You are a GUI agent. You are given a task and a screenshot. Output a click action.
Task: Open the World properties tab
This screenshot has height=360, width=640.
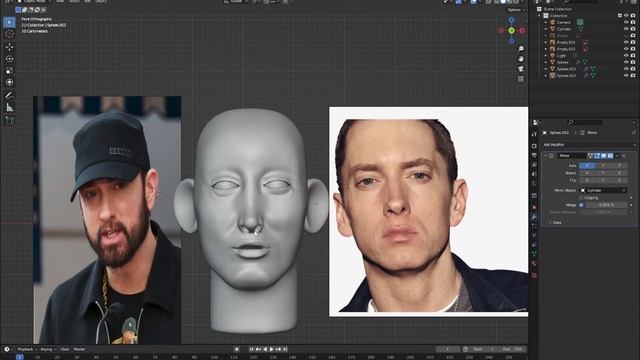point(534,184)
